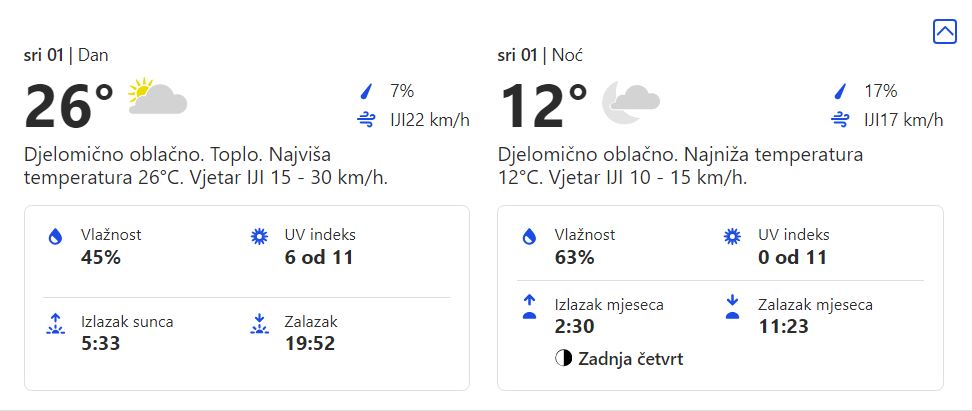Viewport: 972px width, 411px height.
Task: Click the 26° daytime temperature
Action: [69, 106]
